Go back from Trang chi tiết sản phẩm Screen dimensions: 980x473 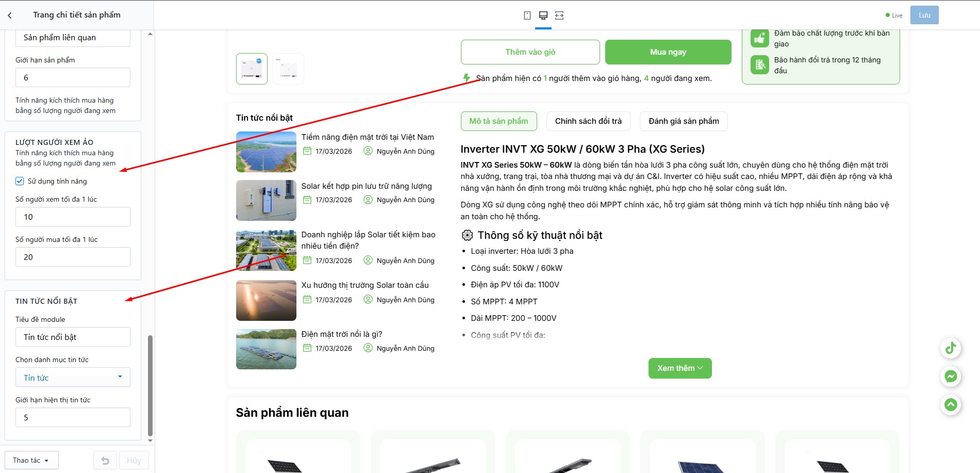coord(10,15)
